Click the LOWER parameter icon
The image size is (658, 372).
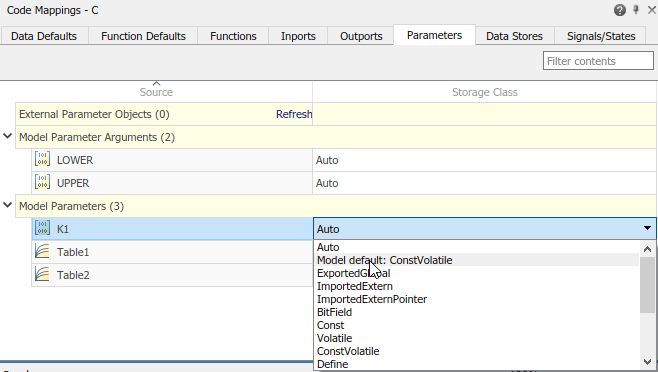point(42,160)
